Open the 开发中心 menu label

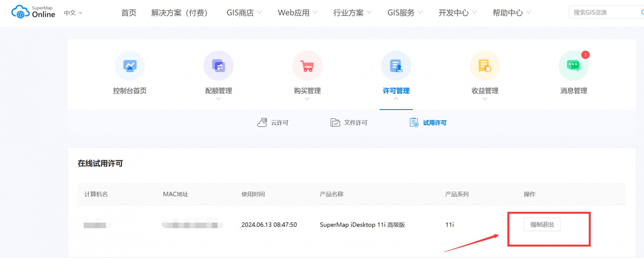tap(454, 13)
